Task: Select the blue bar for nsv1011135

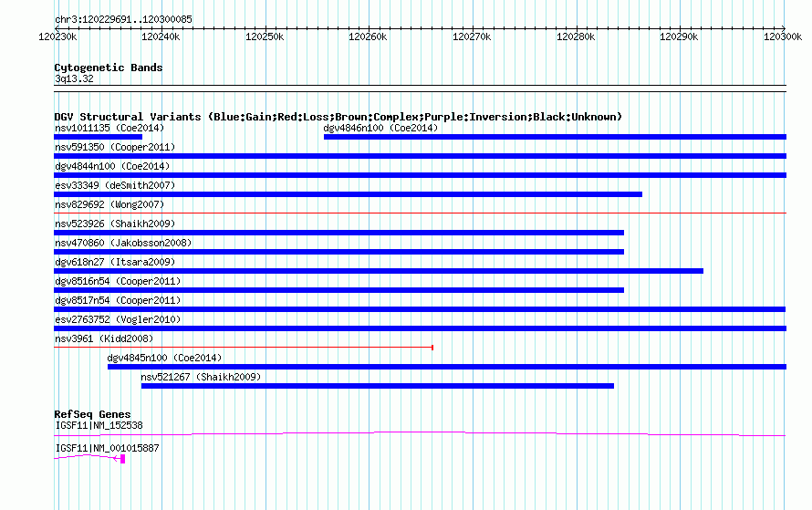Action: [98, 137]
